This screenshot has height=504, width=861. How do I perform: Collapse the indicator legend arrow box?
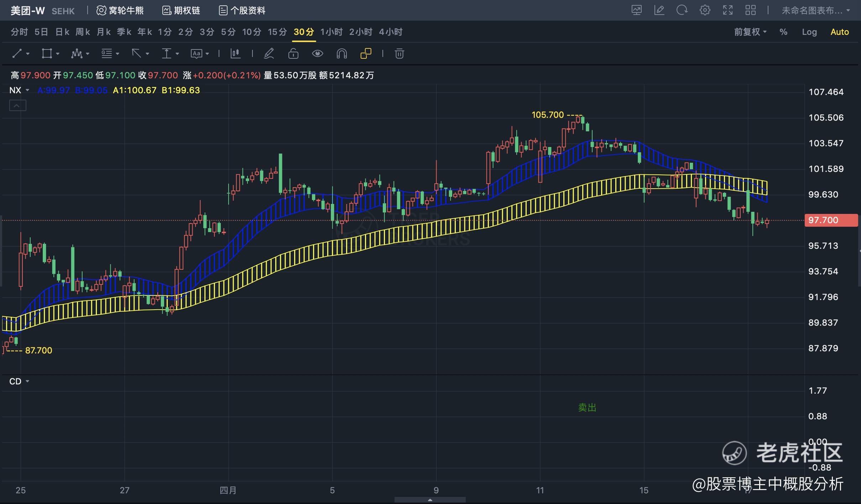tap(17, 106)
